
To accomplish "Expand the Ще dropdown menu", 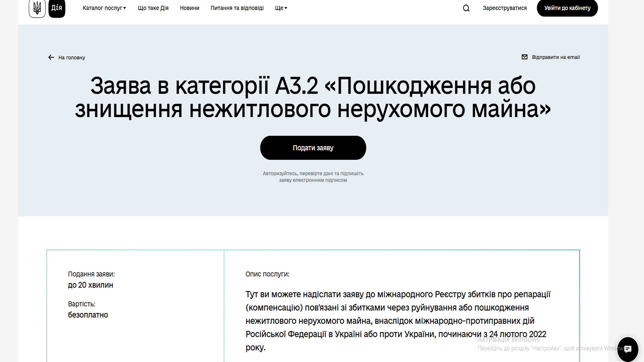I will click(x=281, y=8).
